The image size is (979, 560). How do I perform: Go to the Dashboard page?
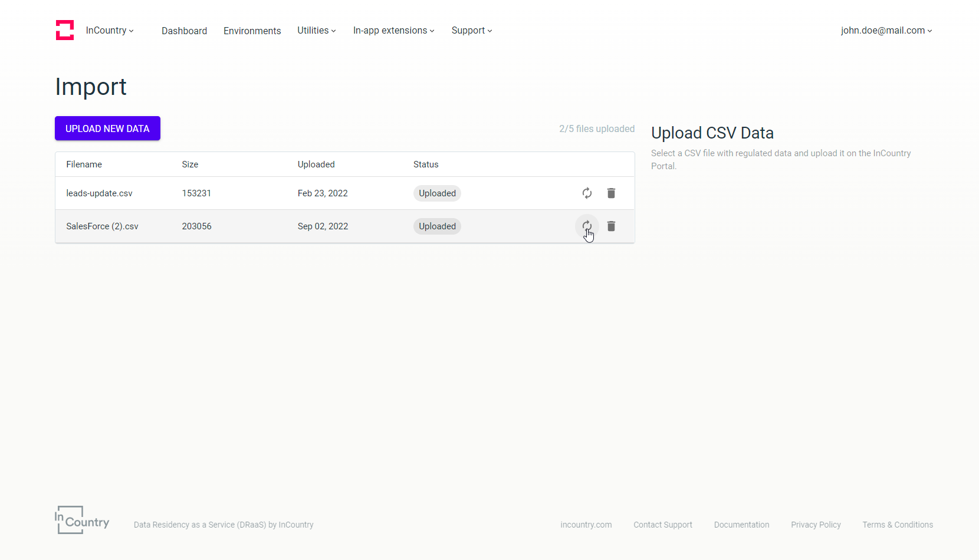click(185, 31)
